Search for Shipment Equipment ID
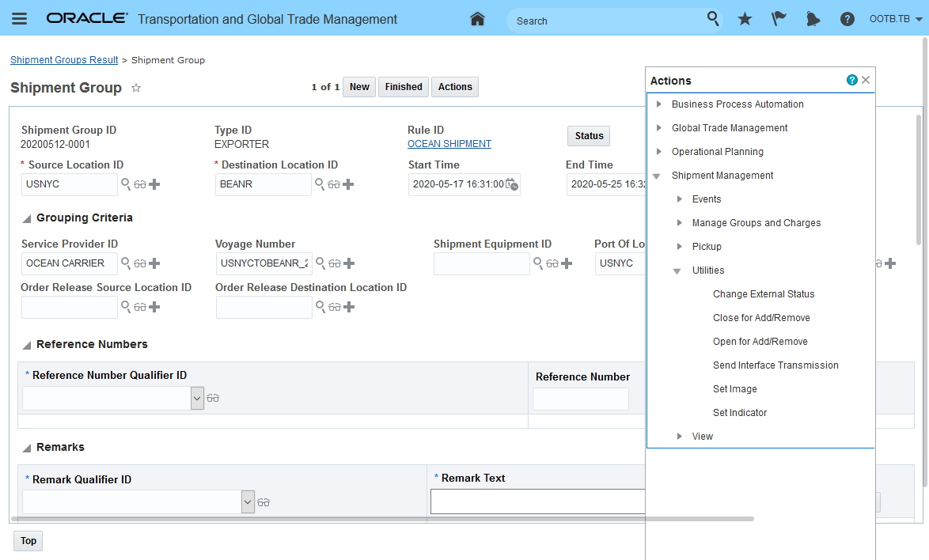The height and width of the screenshot is (560, 929). coord(538,263)
